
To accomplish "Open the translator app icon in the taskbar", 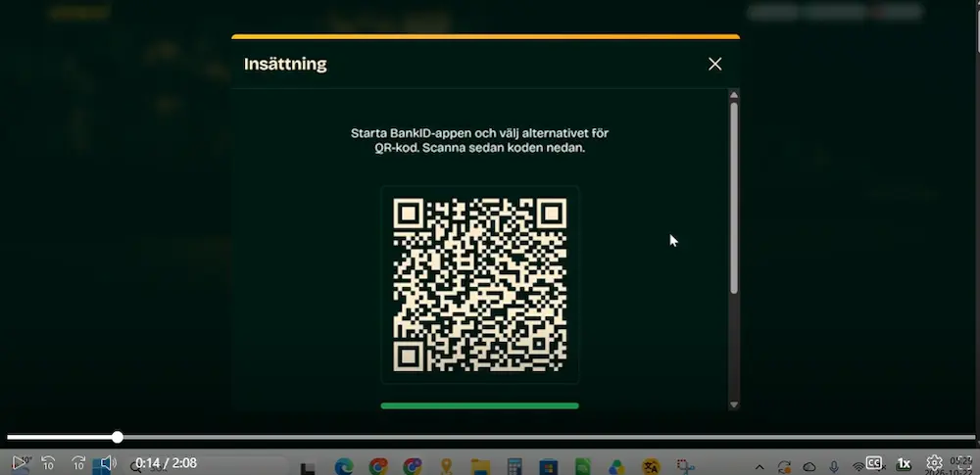I will pyautogui.click(x=652, y=466).
